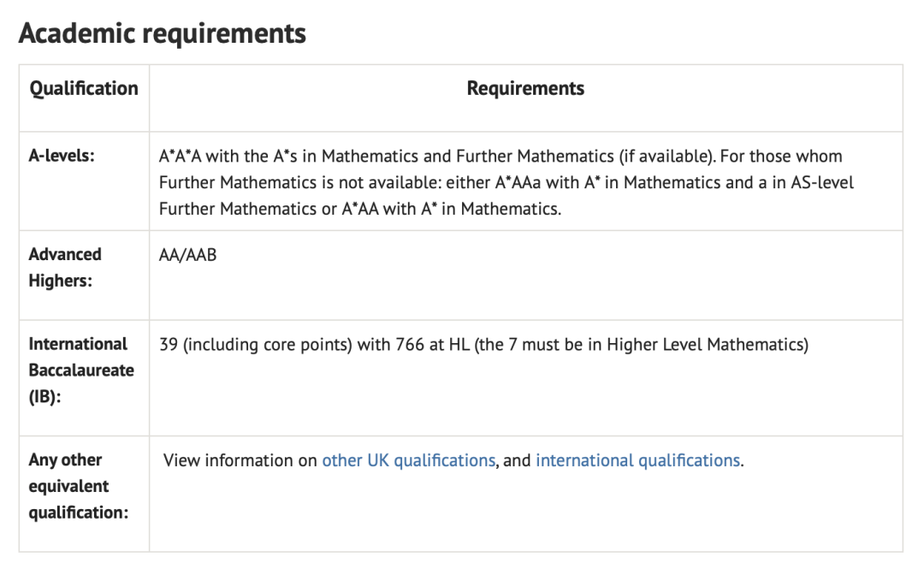Click the 'qualification:' word in last row
Image resolution: width=924 pixels, height=569 pixels.
tap(78, 513)
